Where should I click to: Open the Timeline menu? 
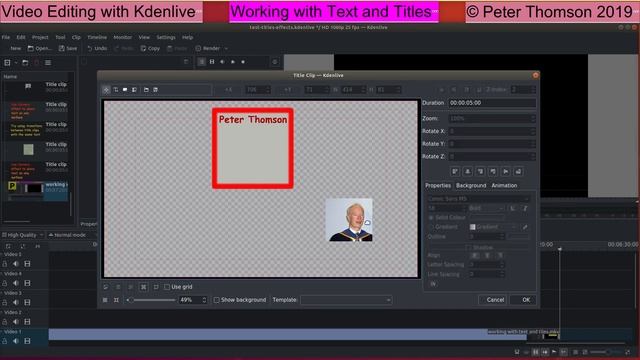pos(97,37)
